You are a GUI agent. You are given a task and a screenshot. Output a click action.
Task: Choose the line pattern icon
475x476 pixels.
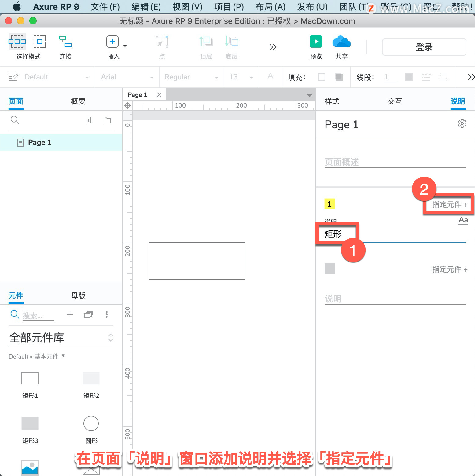[x=426, y=77]
